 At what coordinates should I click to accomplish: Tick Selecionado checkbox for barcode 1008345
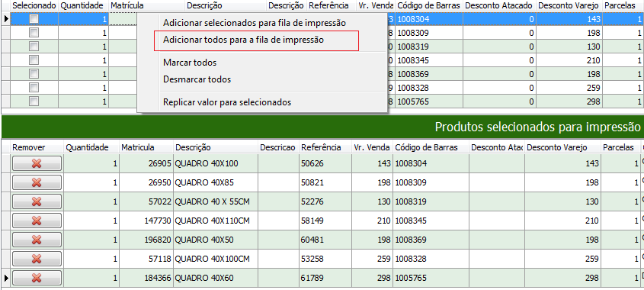(34, 60)
